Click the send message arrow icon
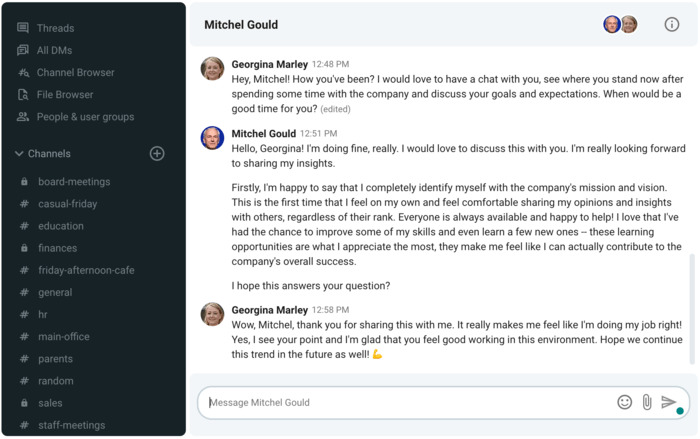 click(x=668, y=401)
